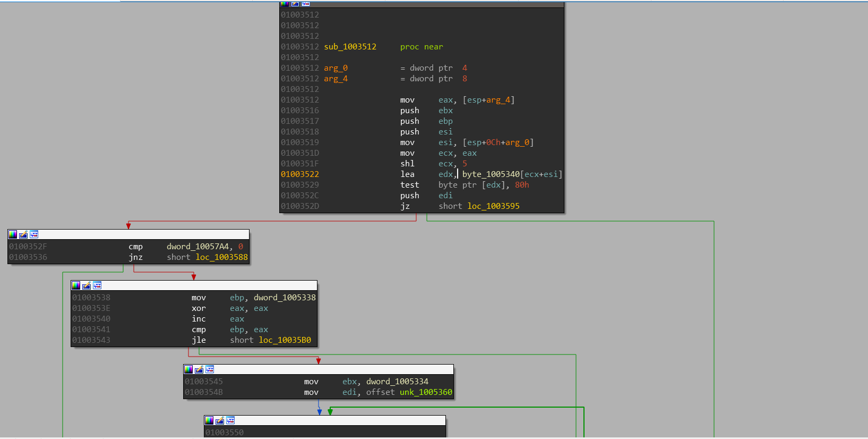Click the 'mov ecx, eax' instruction
The image size is (868, 439).
(x=439, y=153)
